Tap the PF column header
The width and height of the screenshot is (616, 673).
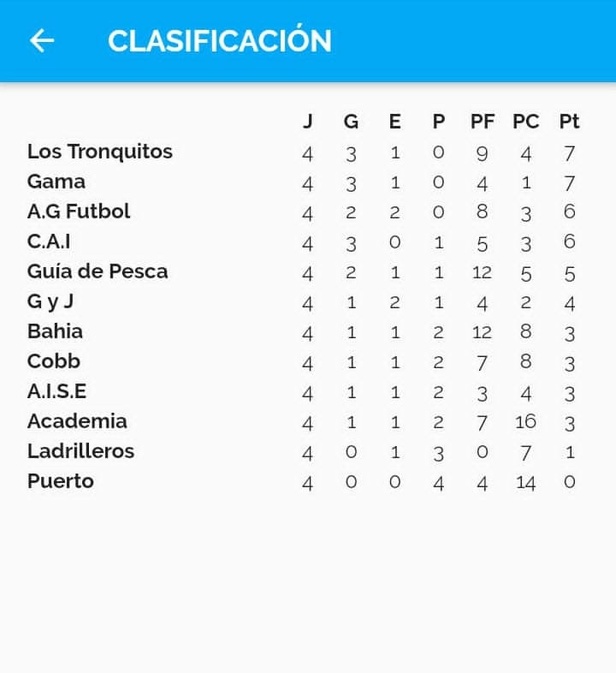(x=483, y=122)
